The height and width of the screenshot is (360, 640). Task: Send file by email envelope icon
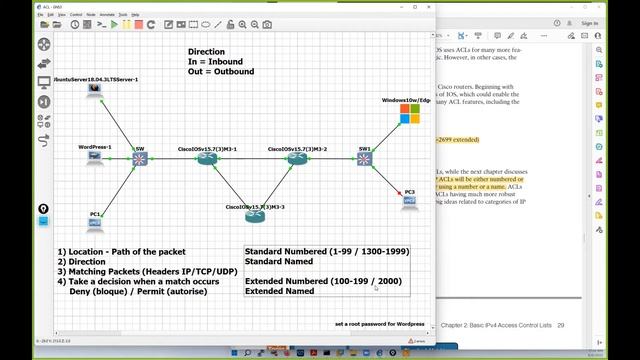click(584, 36)
